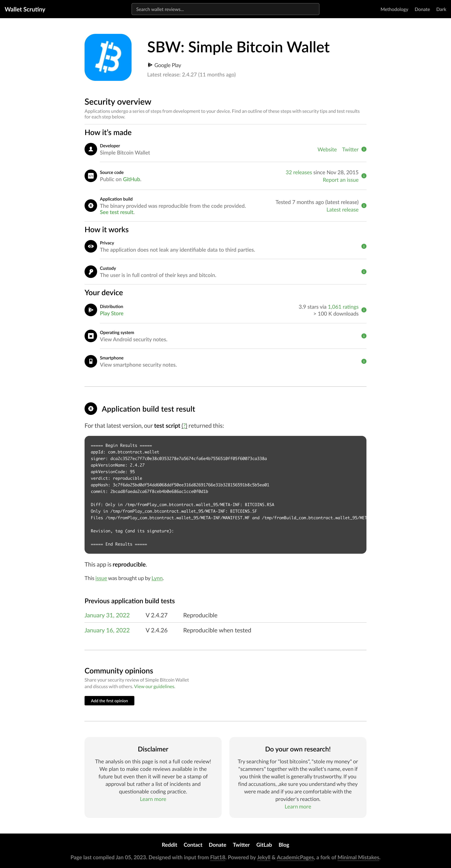Click the Application build Bitcoin icon
The height and width of the screenshot is (868, 451).
coord(91,206)
